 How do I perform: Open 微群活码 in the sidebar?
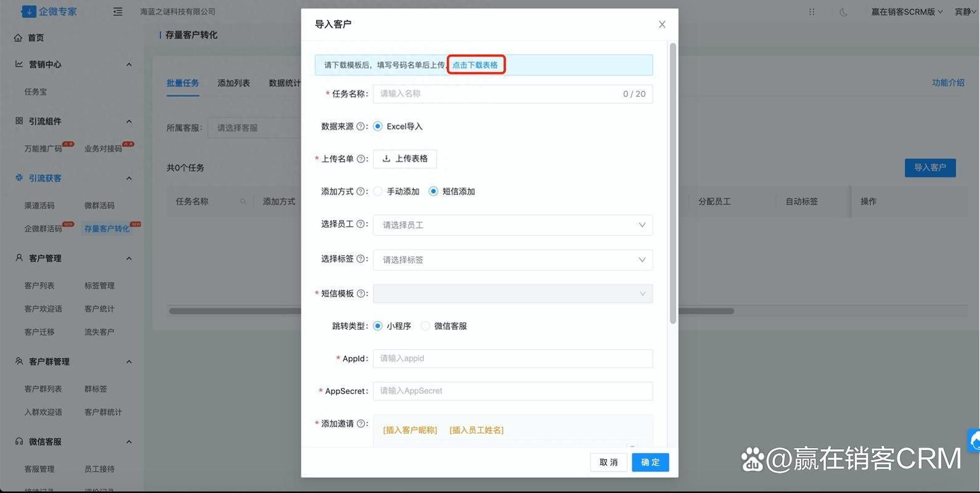click(99, 205)
